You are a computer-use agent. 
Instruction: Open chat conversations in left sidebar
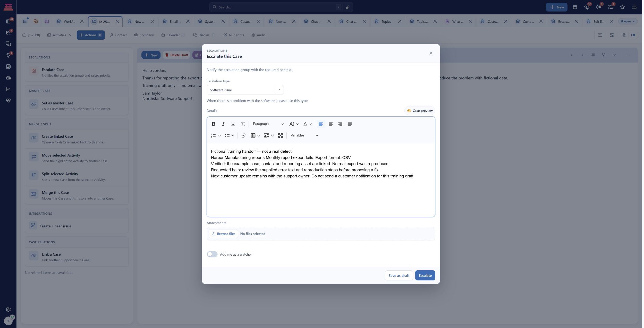click(x=8, y=44)
